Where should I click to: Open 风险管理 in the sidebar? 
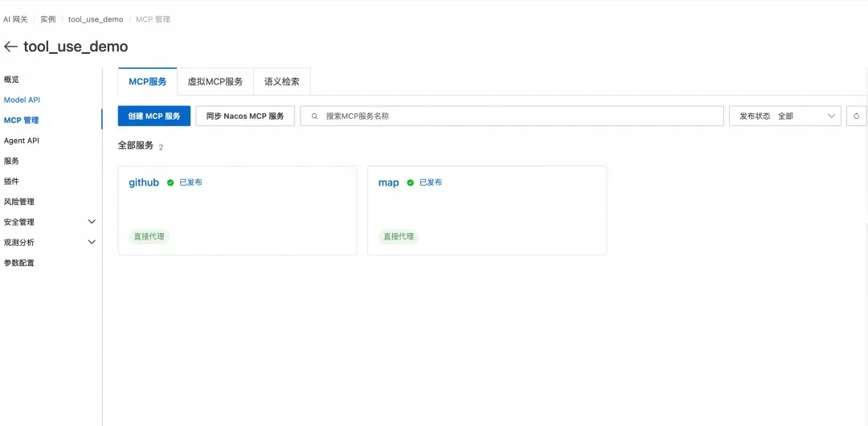pyautogui.click(x=18, y=202)
